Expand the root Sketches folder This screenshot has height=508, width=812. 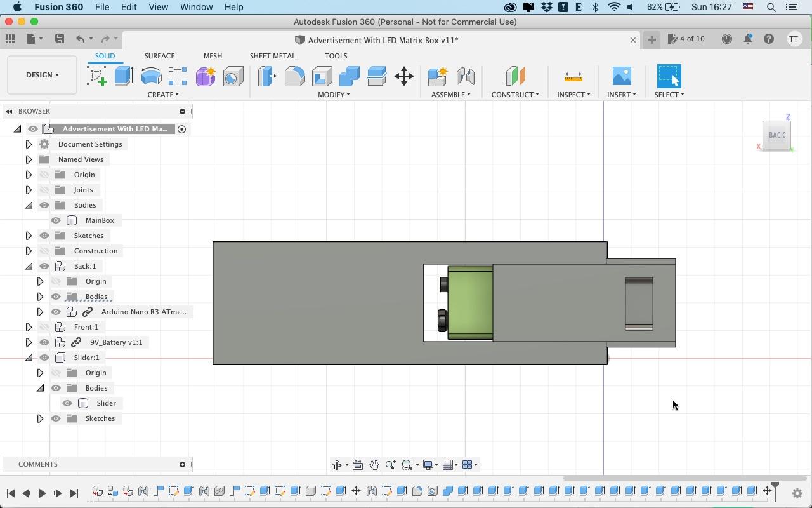coord(29,236)
